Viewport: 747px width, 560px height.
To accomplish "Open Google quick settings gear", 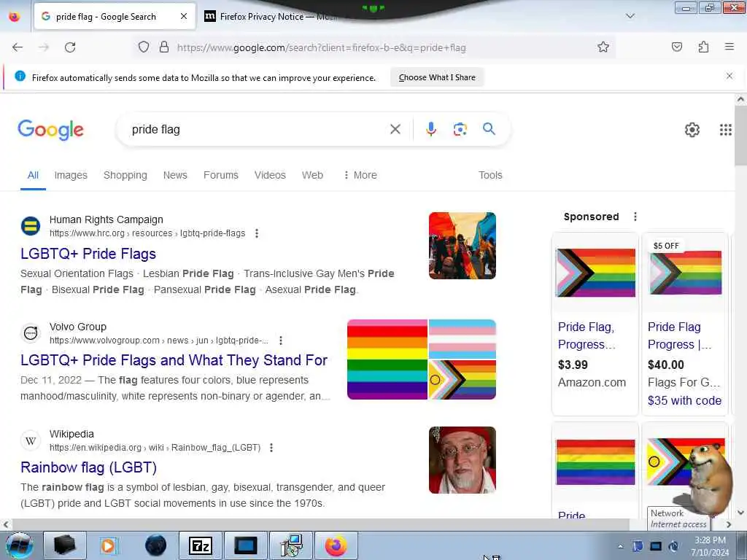I will (692, 130).
